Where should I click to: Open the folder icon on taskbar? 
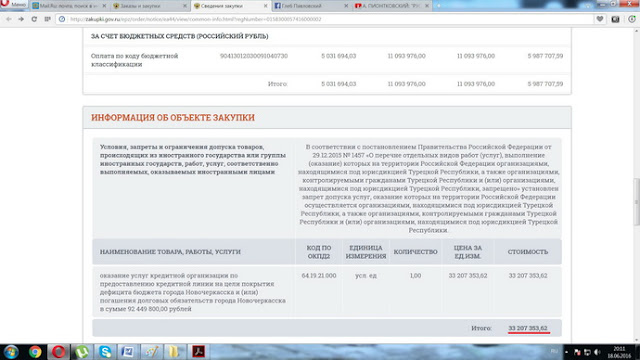175,351
